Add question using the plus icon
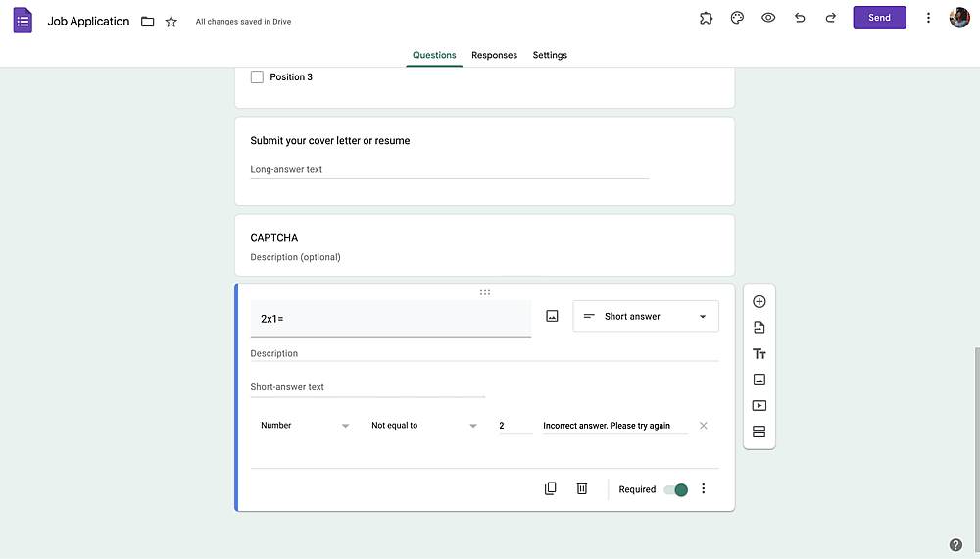The height and width of the screenshot is (559, 980). 759,301
